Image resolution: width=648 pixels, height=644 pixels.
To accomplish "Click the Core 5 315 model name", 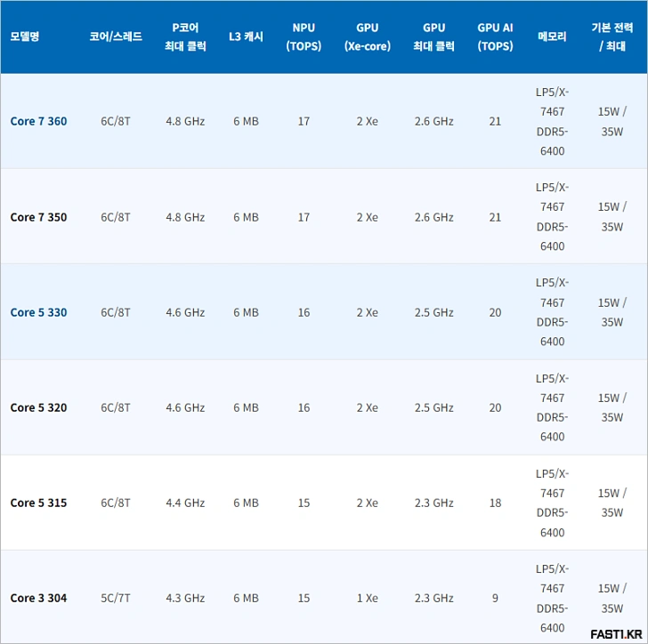I will coord(38,503).
